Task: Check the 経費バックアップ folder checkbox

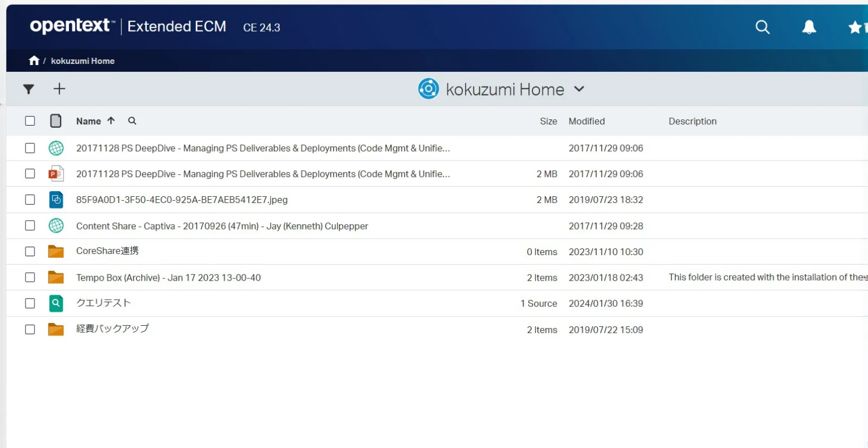Action: (x=30, y=330)
